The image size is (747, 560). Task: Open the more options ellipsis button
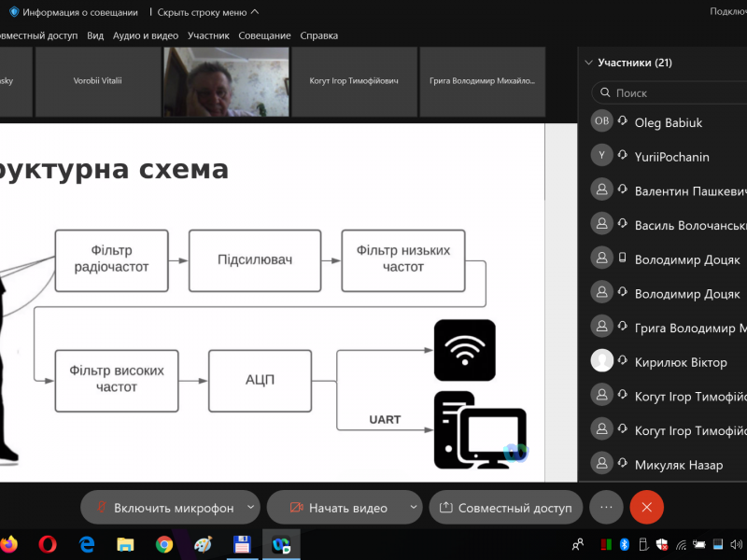(606, 508)
